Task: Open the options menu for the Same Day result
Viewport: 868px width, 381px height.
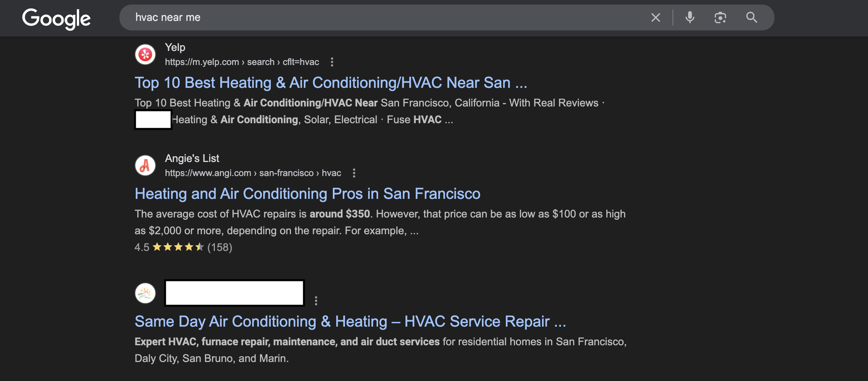Action: coord(316,300)
